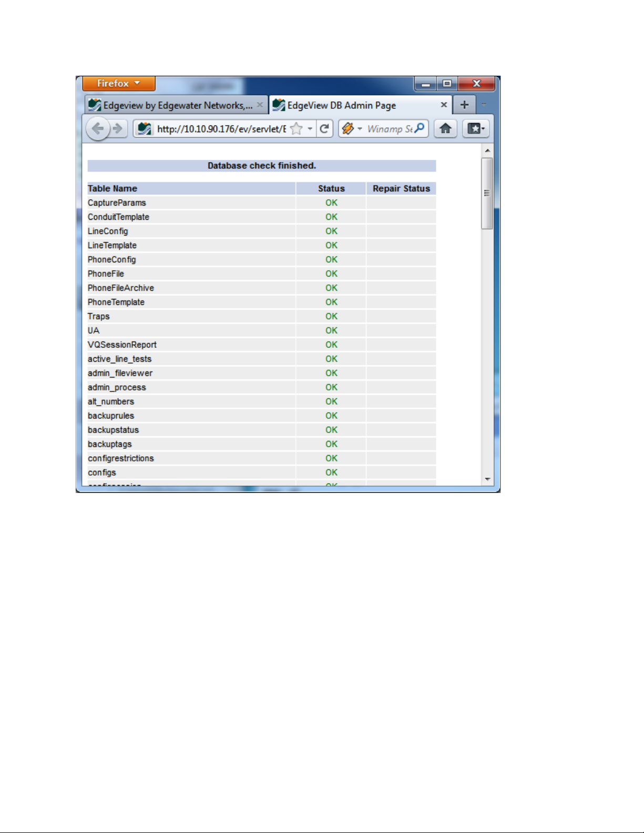This screenshot has width=644, height=833.
Task: Select the ConduitTemplate table name
Action: [x=118, y=217]
